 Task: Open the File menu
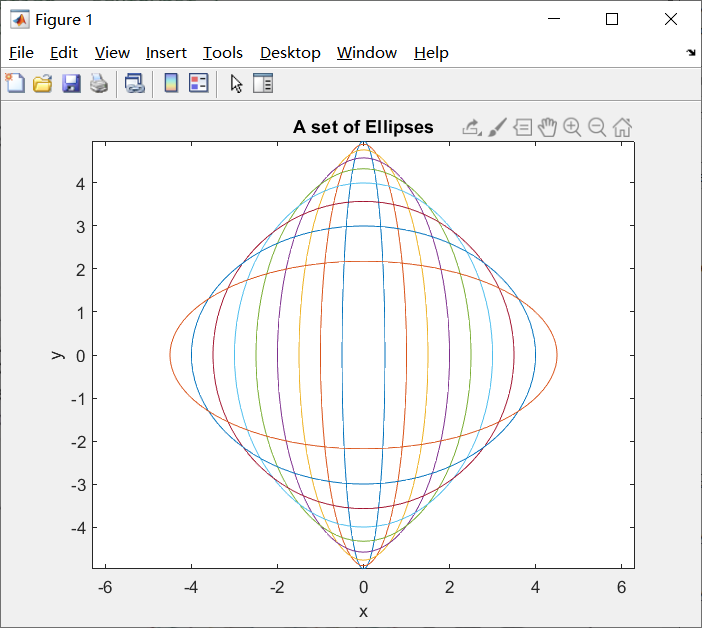coord(21,53)
